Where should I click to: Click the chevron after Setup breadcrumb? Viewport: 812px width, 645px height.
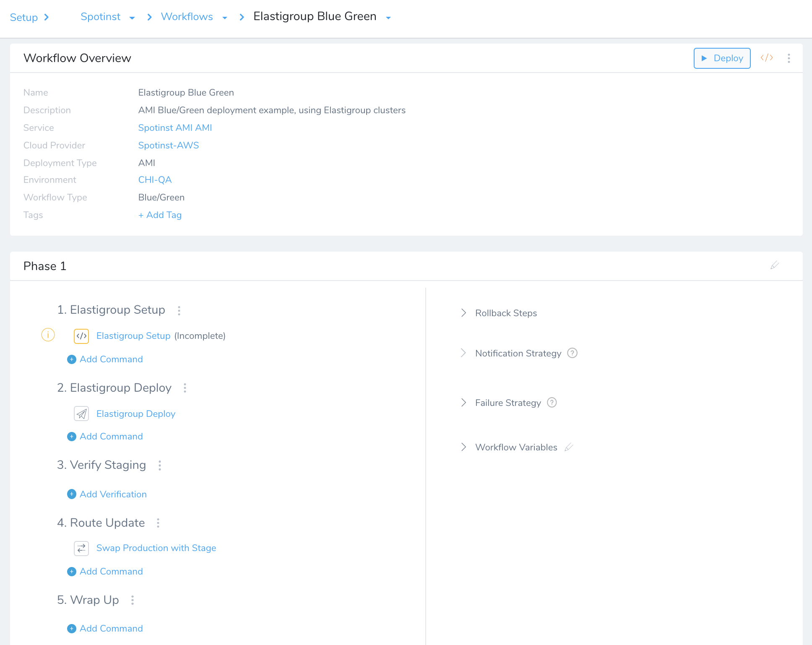point(47,17)
